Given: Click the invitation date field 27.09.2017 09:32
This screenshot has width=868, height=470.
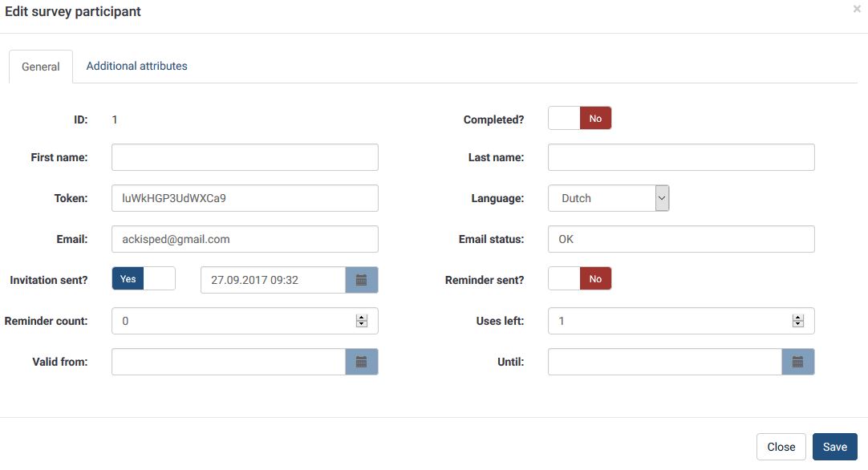Looking at the screenshot, I should tap(273, 280).
